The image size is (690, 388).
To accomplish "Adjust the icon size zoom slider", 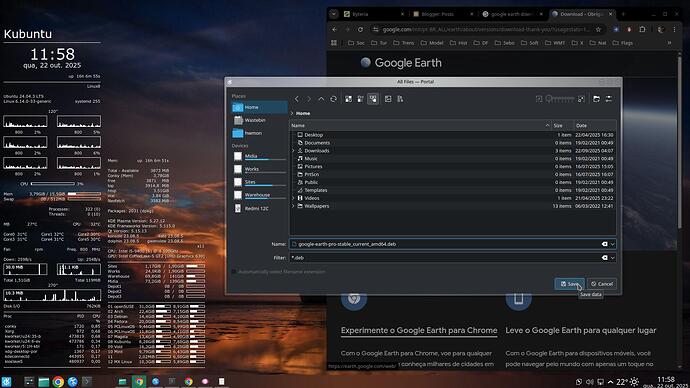I will click(x=560, y=99).
